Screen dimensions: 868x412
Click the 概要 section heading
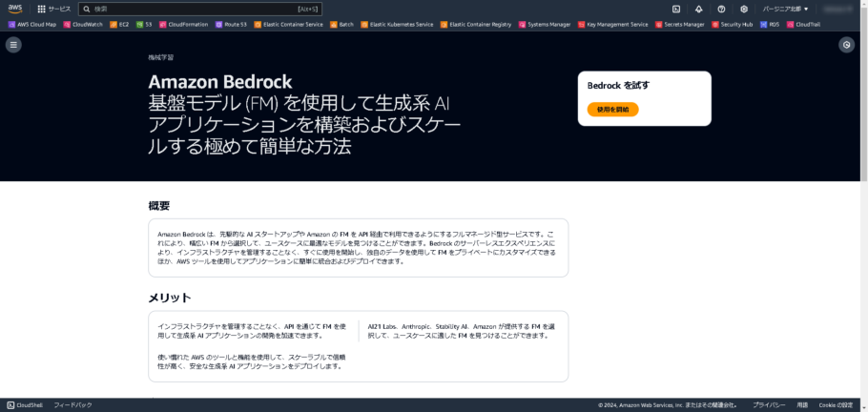(159, 206)
